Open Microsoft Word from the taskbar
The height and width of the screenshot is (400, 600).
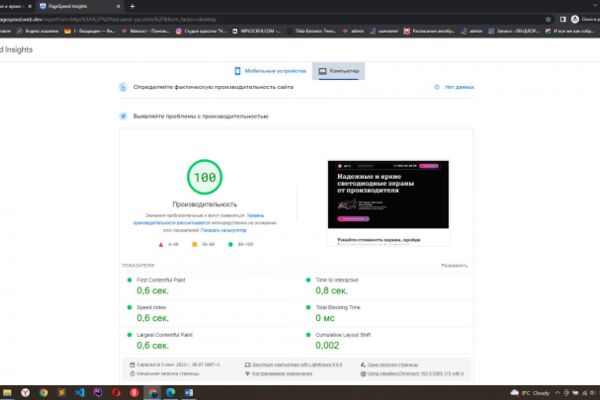pyautogui.click(x=189, y=392)
